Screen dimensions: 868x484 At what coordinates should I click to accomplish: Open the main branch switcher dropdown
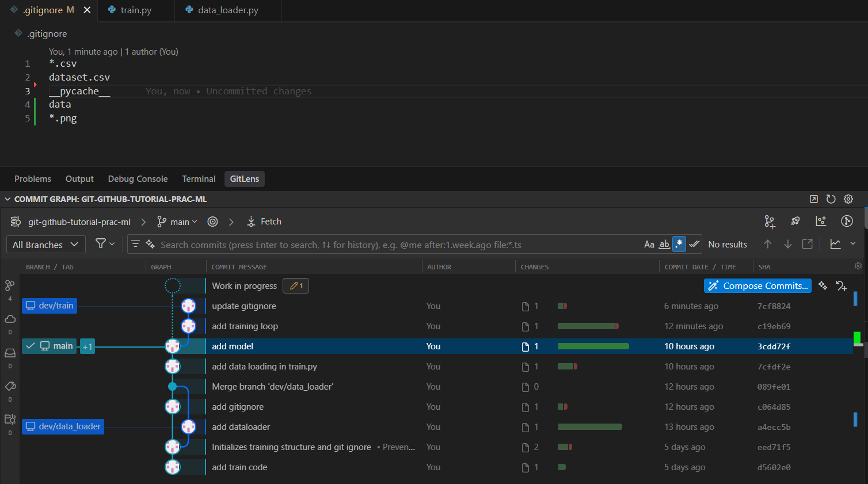pos(177,221)
